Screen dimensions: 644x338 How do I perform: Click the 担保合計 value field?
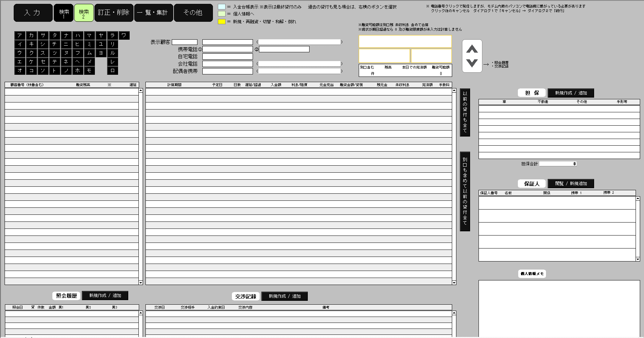[558, 164]
